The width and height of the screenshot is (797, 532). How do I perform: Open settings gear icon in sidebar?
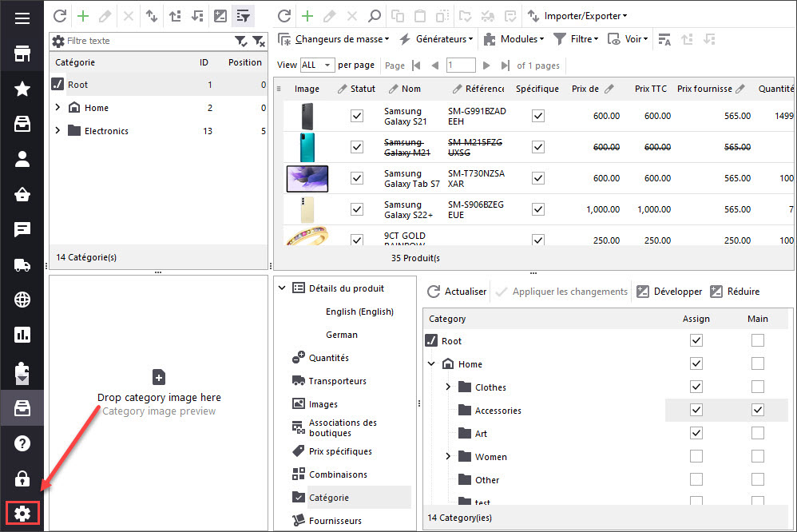pos(22,513)
